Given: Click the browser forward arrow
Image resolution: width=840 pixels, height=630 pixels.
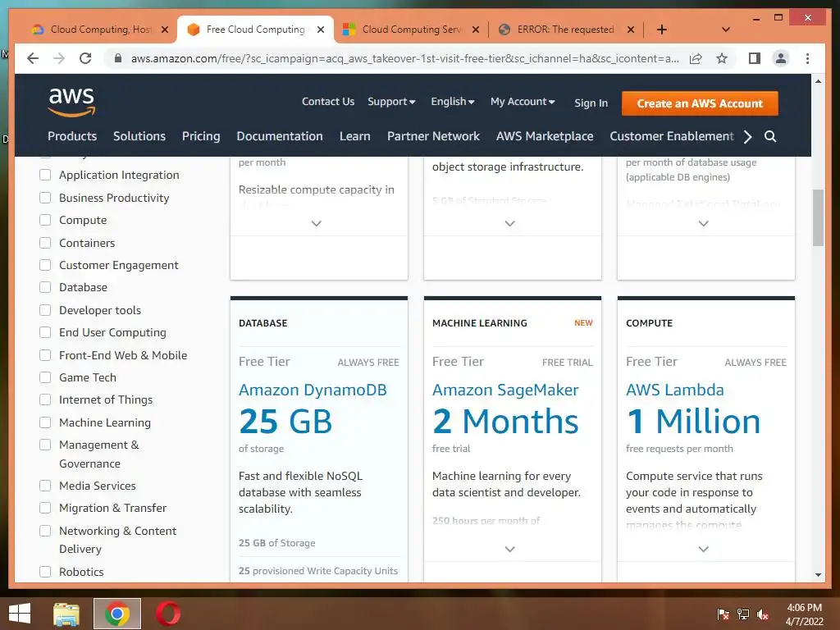Looking at the screenshot, I should [x=59, y=58].
